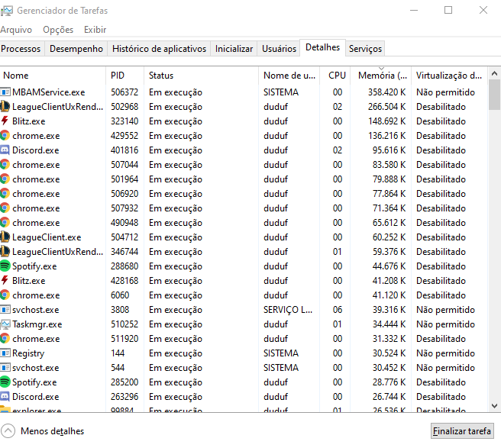The height and width of the screenshot is (448, 501).
Task: Click the SISTEMA user cell of MBAMService.exe
Action: [281, 92]
